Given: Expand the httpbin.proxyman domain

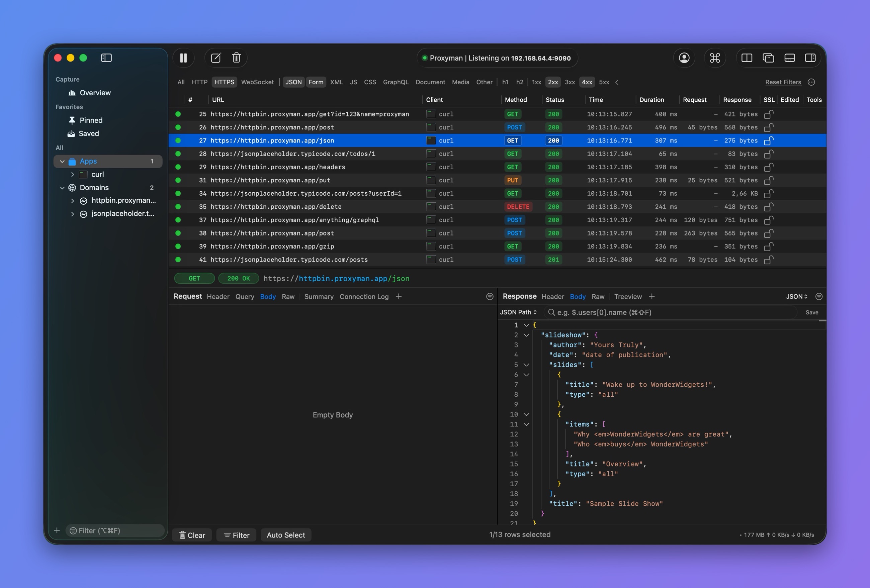Looking at the screenshot, I should tap(72, 201).
